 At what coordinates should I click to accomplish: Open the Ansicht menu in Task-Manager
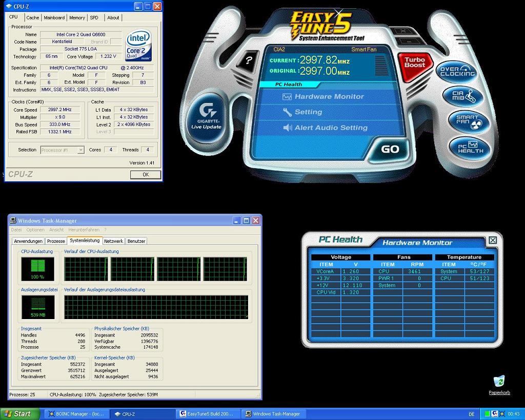pyautogui.click(x=56, y=230)
